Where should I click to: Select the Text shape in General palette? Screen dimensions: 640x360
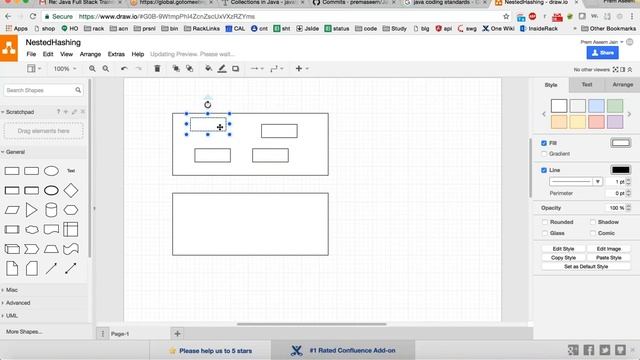(71, 171)
